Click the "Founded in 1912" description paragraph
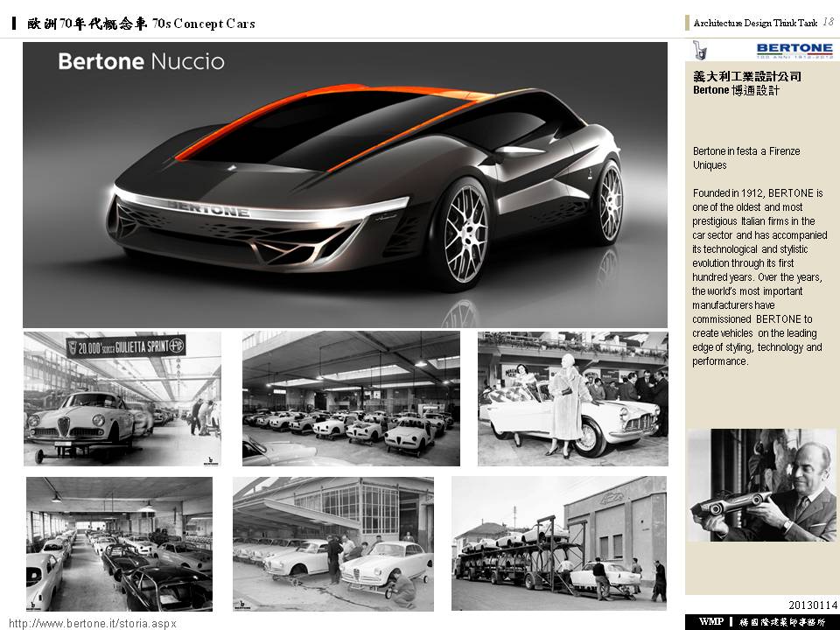This screenshot has height=630, width=840. tap(759, 276)
